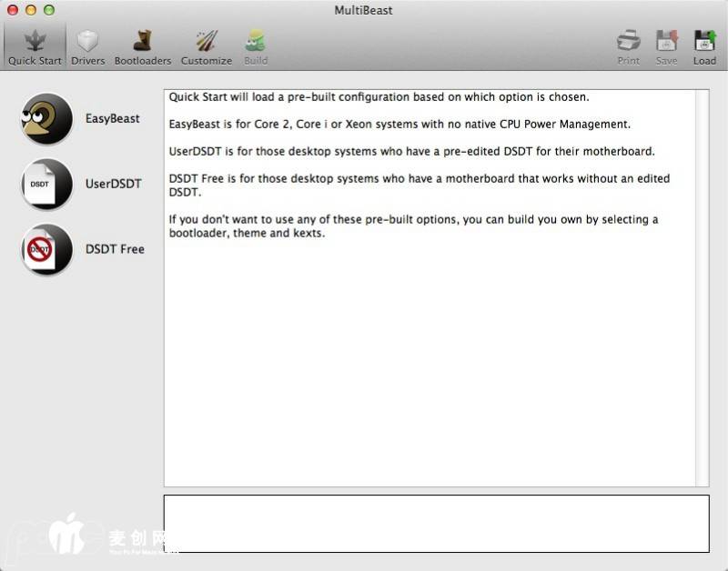
Task: Click the UserDSDT text label
Action: pyautogui.click(x=114, y=185)
